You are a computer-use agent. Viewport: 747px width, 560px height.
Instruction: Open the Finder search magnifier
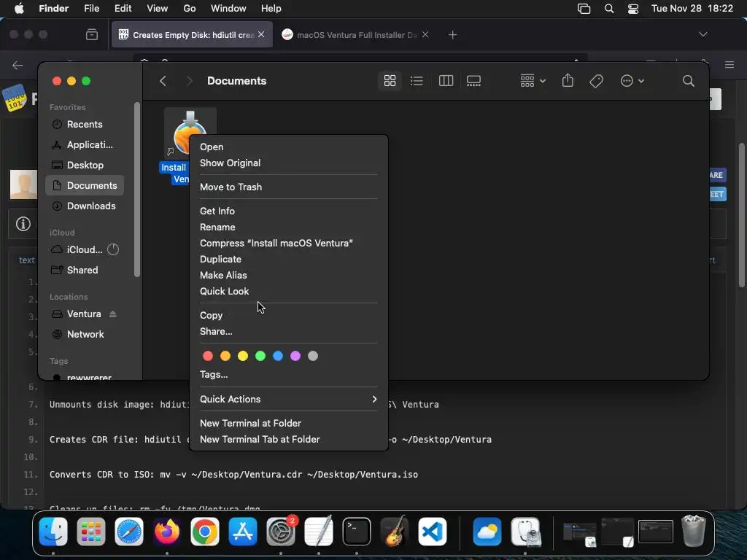click(x=688, y=81)
